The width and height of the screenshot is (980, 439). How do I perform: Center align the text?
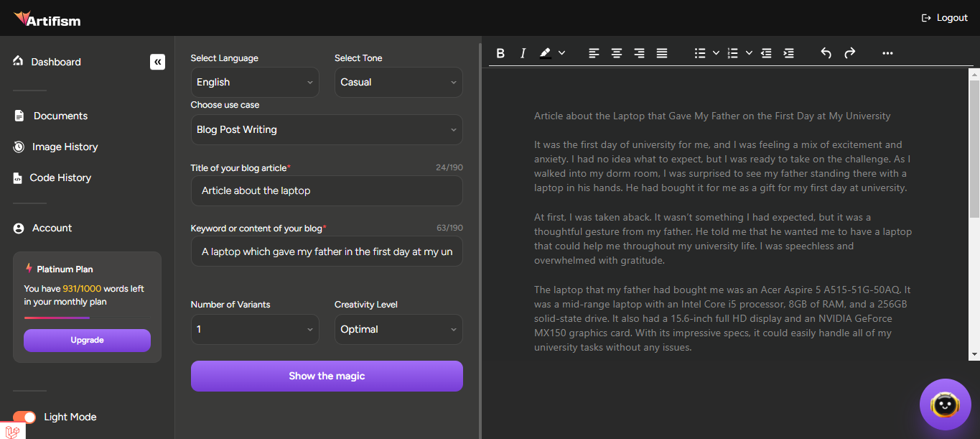coord(616,53)
